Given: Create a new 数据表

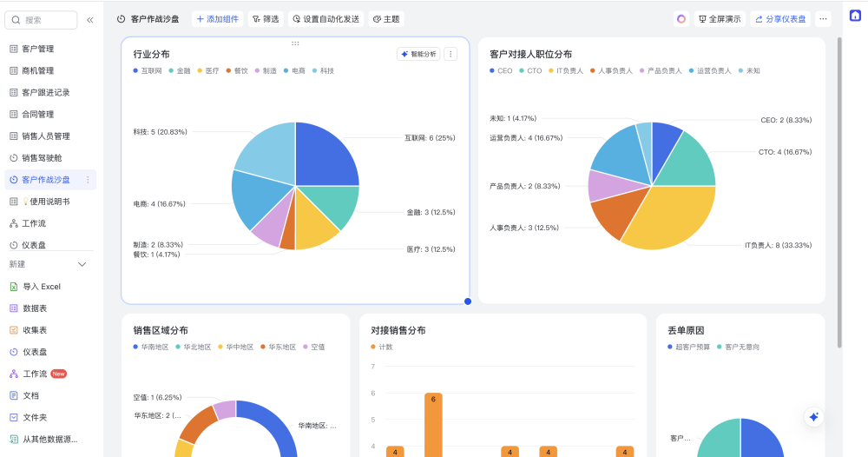Looking at the screenshot, I should (x=49, y=308).
